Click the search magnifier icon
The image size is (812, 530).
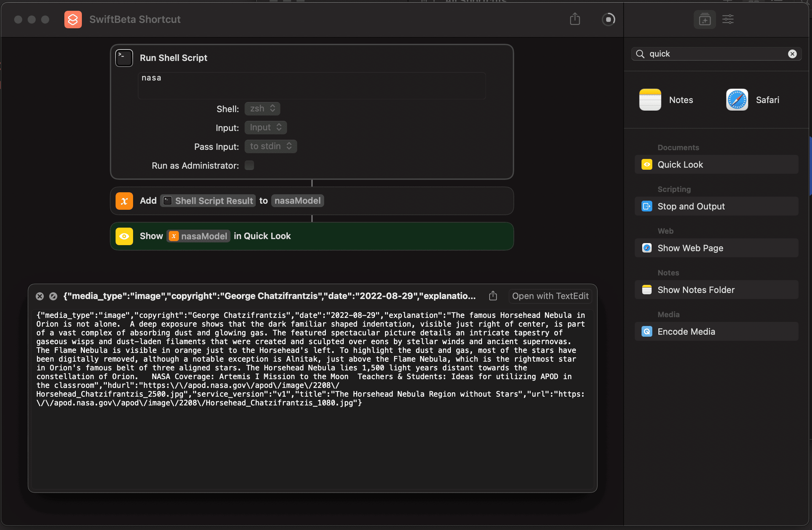click(641, 54)
